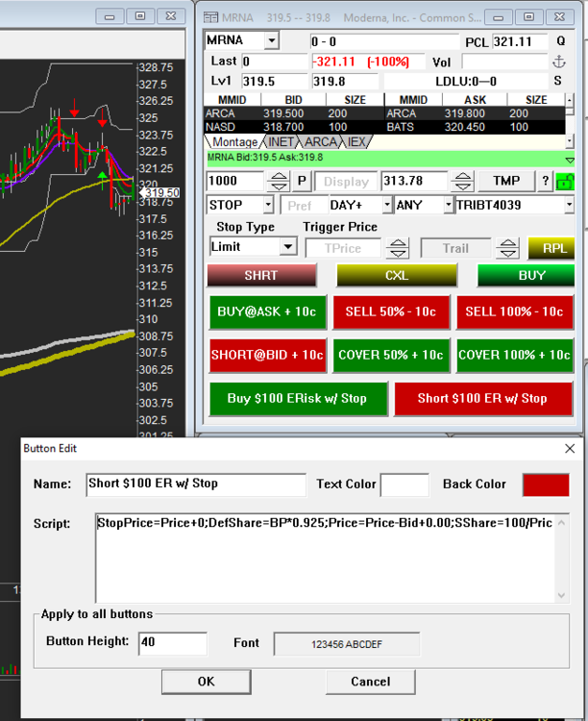
Task: Click the Short $100 ER w/ Stop button
Action: (481, 397)
